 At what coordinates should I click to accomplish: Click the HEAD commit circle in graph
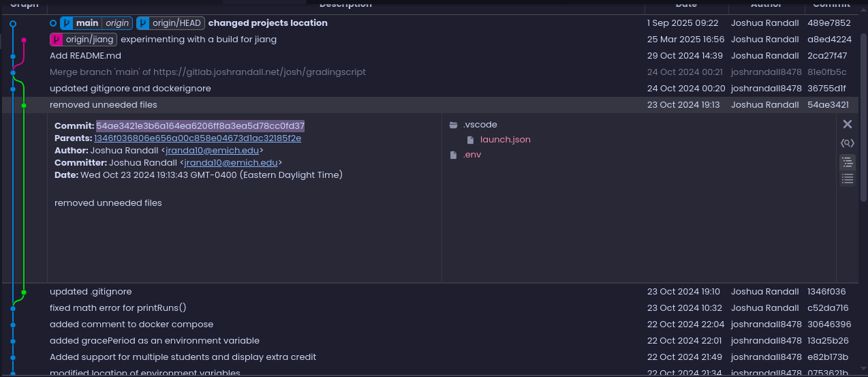[x=13, y=23]
